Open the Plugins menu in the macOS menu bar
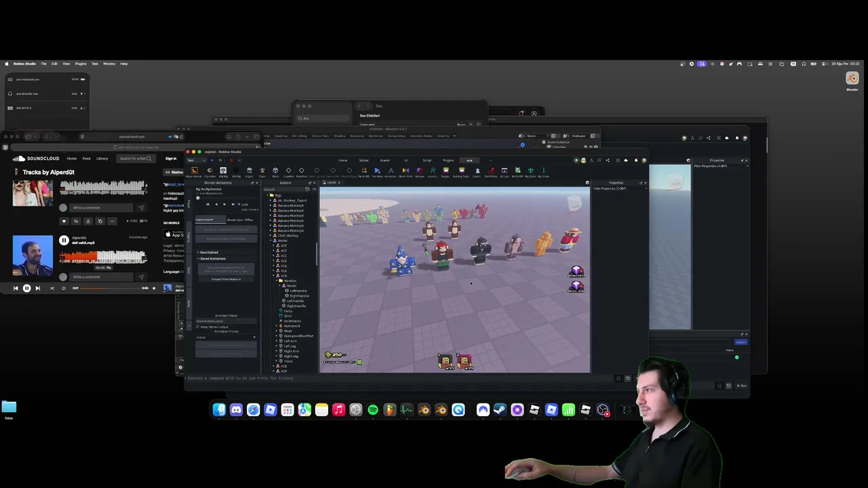This screenshot has height=488, width=868. click(81, 64)
